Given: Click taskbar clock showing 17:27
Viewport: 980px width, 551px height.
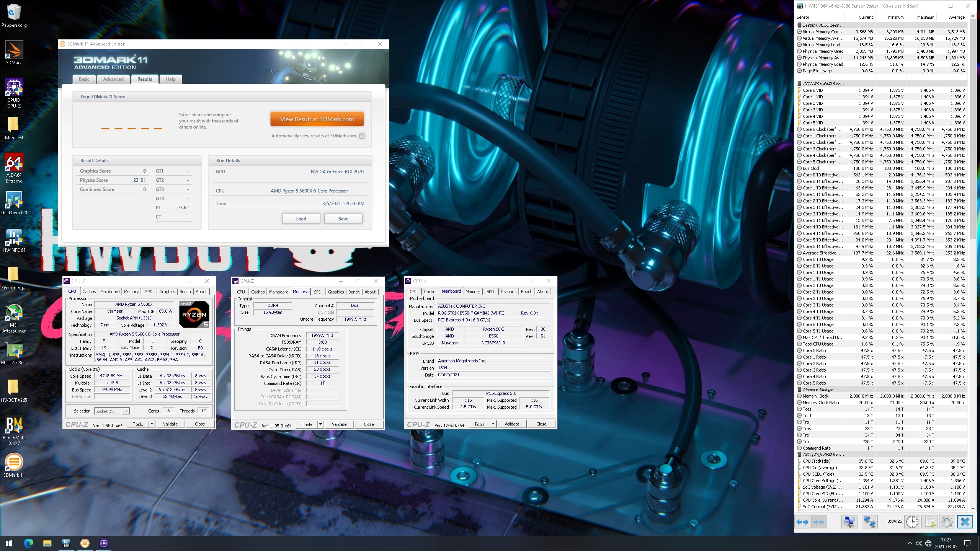Looking at the screenshot, I should tap(946, 543).
